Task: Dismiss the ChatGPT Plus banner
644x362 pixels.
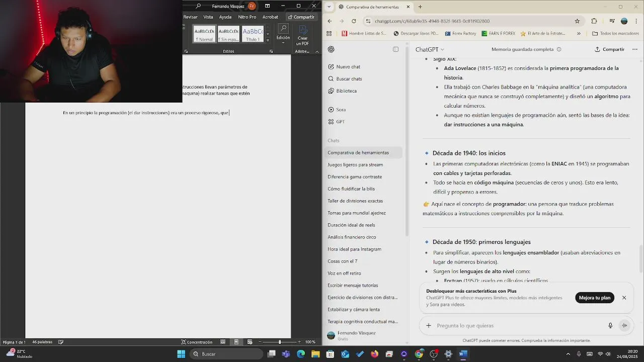Action: click(x=624, y=298)
